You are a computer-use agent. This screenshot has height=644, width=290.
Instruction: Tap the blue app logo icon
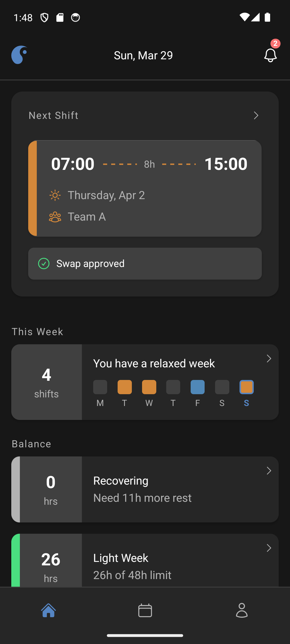pyautogui.click(x=19, y=55)
